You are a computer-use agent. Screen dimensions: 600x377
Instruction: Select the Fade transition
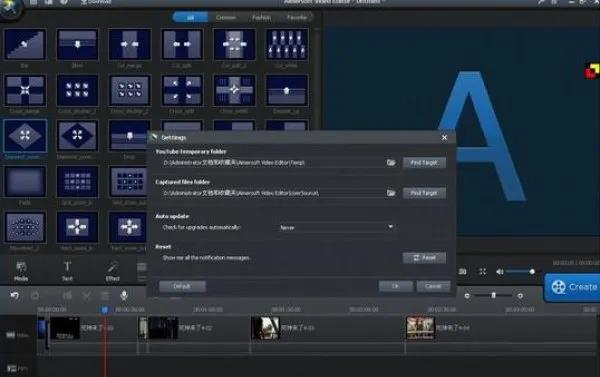(x=25, y=181)
